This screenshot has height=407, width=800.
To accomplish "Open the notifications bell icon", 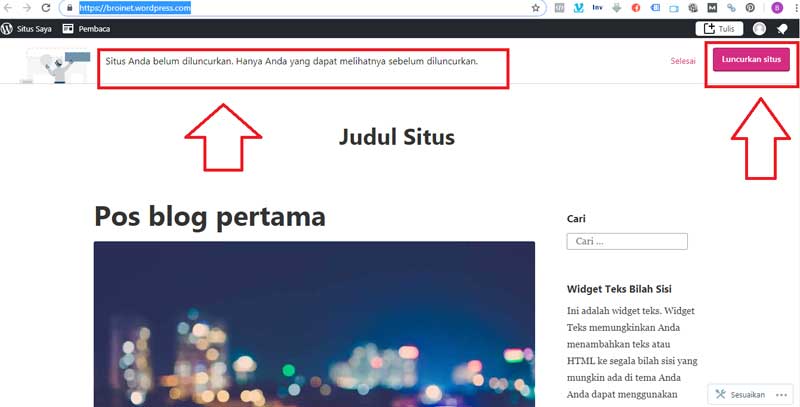I will (782, 29).
